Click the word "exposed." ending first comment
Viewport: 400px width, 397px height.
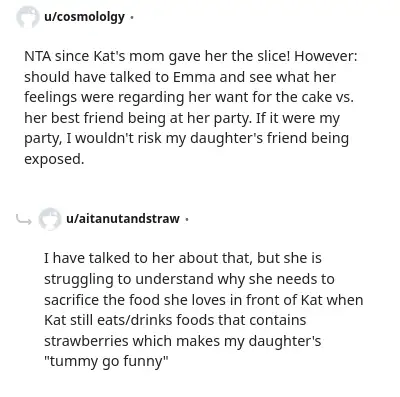(x=54, y=159)
